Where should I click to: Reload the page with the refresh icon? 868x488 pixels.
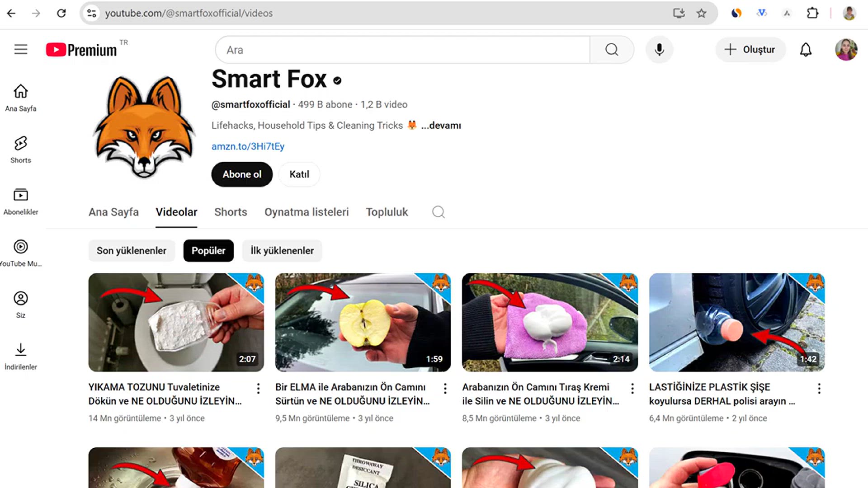coord(61,13)
